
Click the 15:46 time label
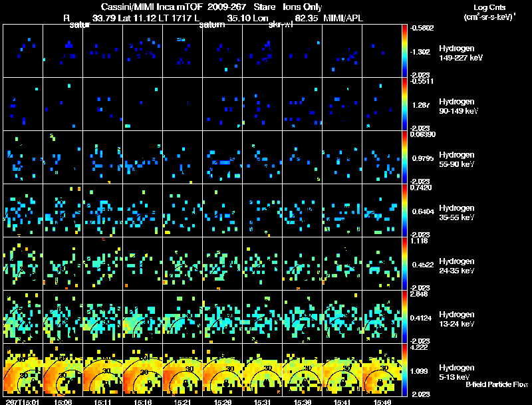[x=382, y=402]
